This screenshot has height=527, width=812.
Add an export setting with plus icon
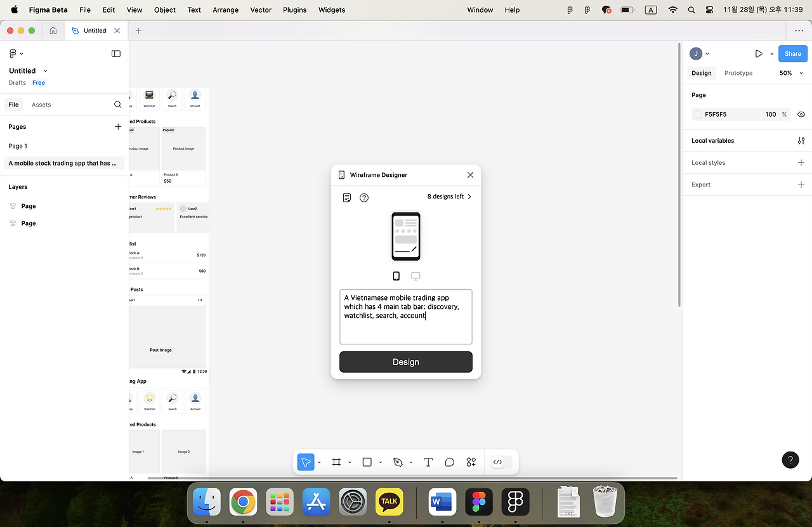[x=801, y=185]
